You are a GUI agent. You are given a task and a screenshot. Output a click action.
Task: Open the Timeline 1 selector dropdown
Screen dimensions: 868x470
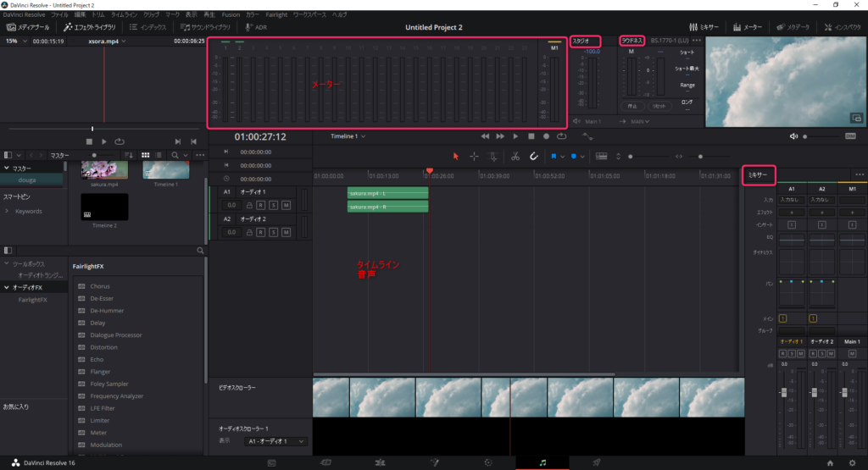point(348,136)
